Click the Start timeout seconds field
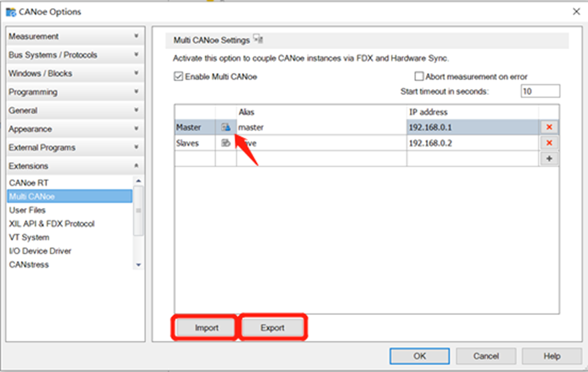Screen dimensions: 588x372 [x=540, y=91]
